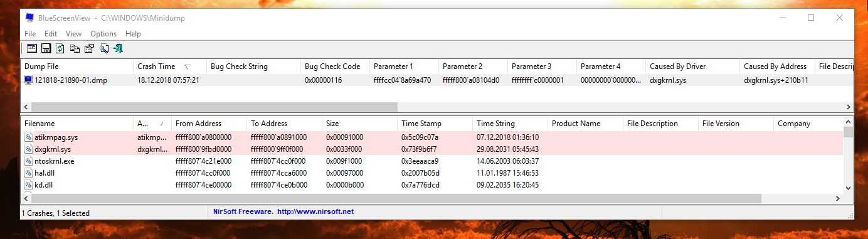Open the Options menu
Screen dimensions: 868x239
coord(103,34)
